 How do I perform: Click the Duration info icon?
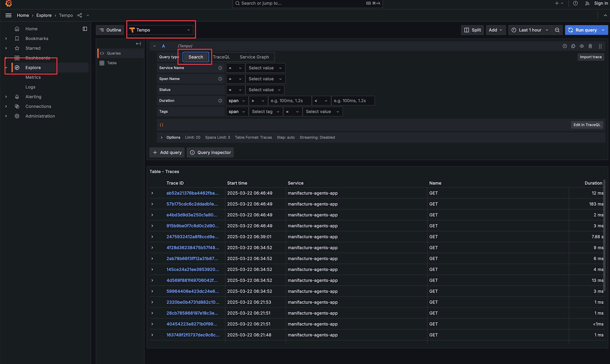220,101
